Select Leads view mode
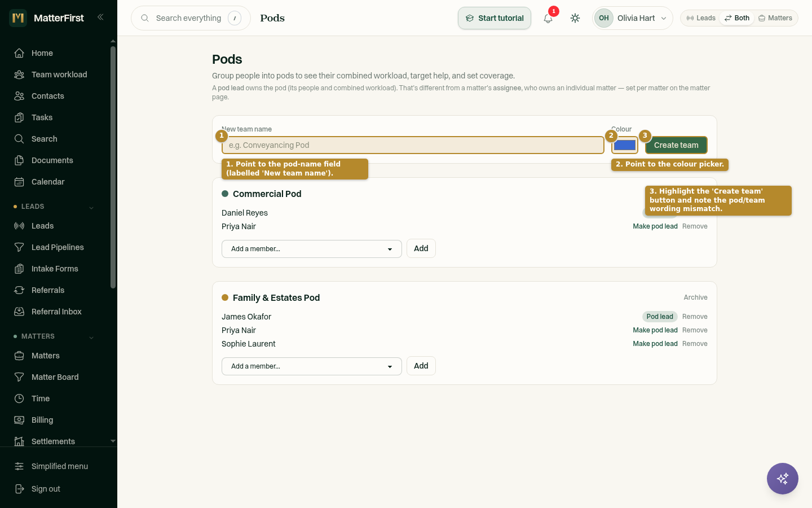 pos(701,18)
